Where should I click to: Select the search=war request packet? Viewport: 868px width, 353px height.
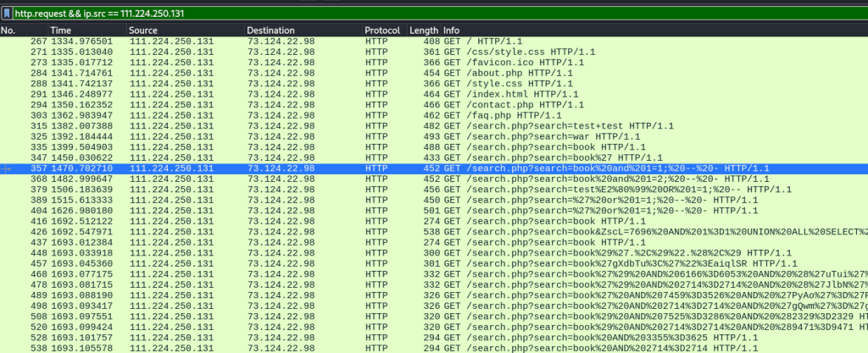click(424, 136)
